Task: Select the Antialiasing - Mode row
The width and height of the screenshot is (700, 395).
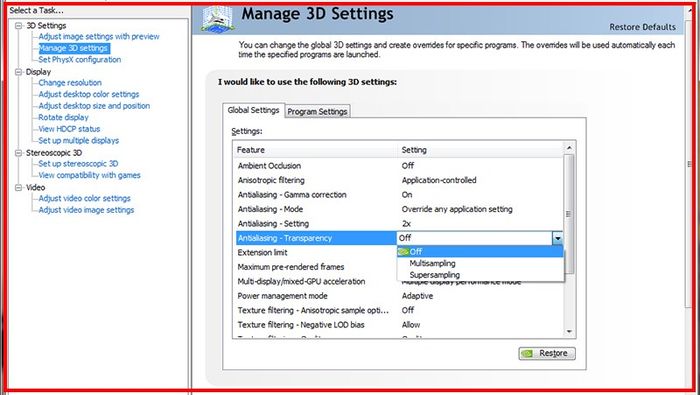Action: click(399, 209)
